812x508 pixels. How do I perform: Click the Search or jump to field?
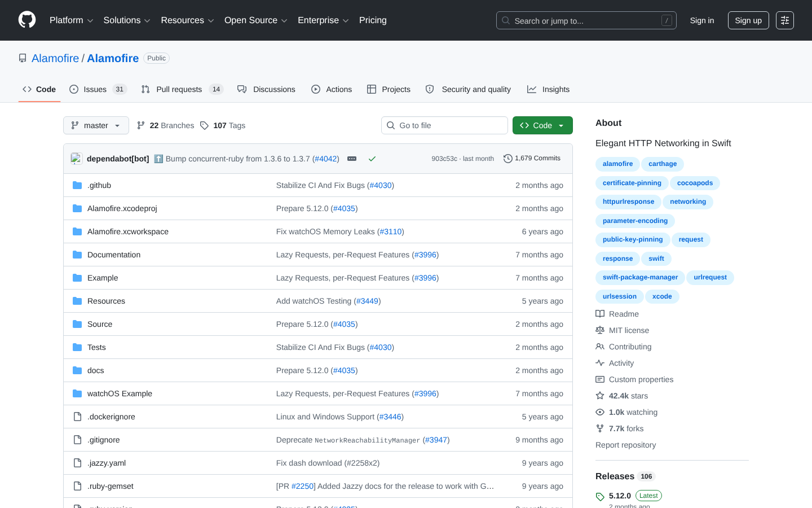586,20
